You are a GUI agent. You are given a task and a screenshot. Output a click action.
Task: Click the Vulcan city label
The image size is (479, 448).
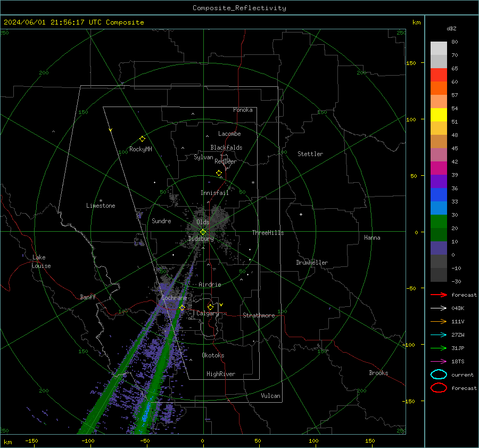point(270,396)
